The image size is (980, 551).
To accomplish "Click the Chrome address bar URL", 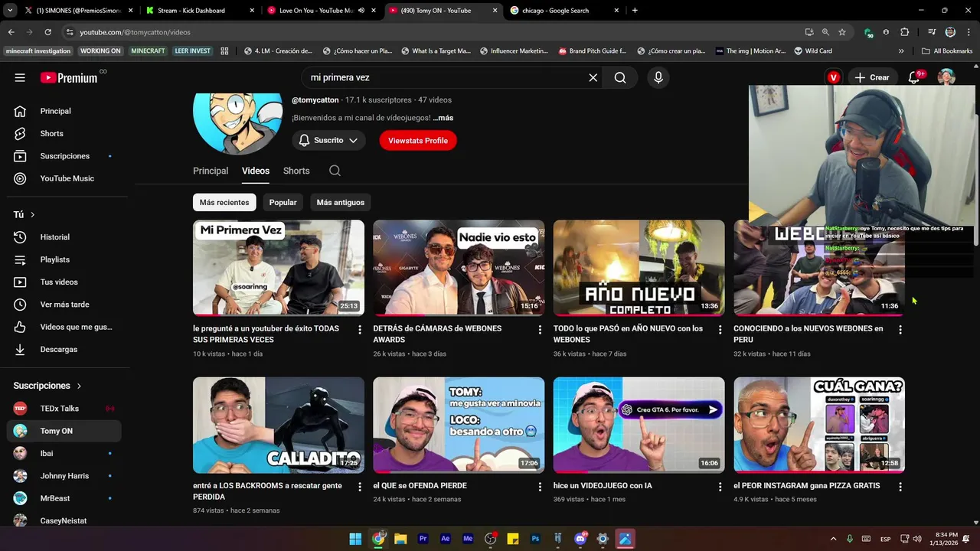I will 136,32.
